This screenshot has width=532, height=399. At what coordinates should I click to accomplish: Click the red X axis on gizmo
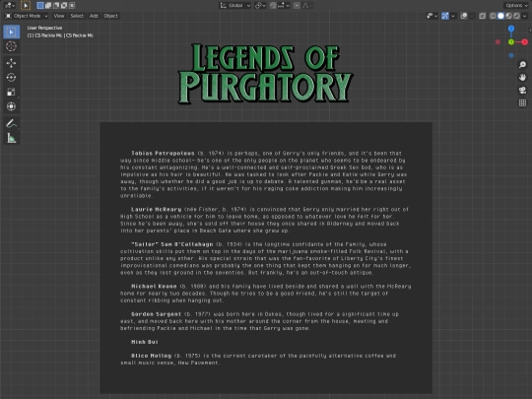click(525, 42)
